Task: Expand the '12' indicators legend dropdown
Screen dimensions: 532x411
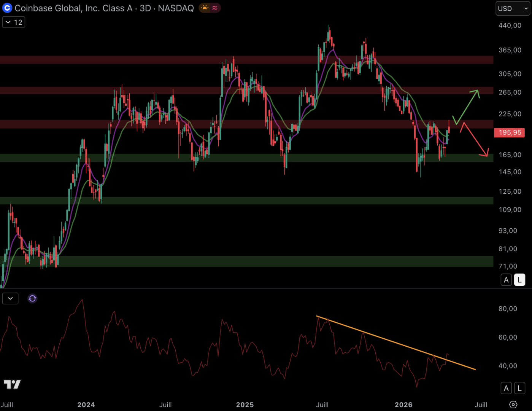Action: (x=14, y=22)
